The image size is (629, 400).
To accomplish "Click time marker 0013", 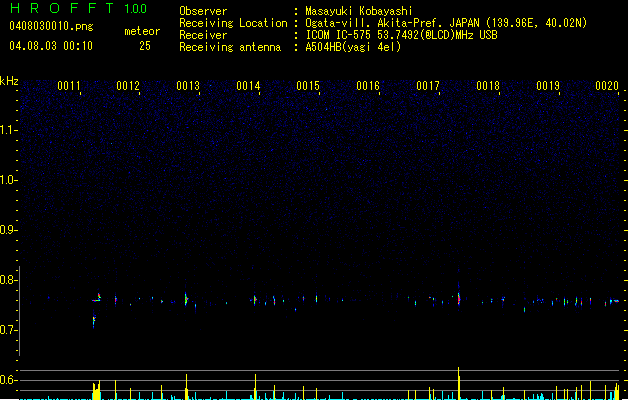I will point(188,86).
